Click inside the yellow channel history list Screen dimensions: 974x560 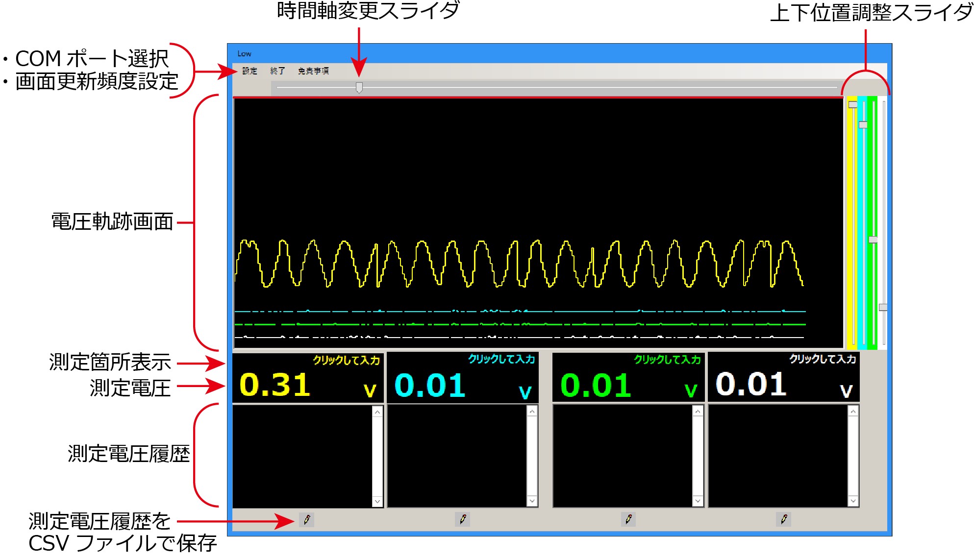302,457
